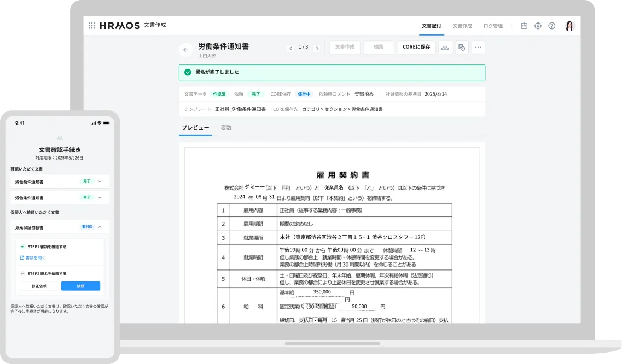The width and height of the screenshot is (622, 364).
Task: Open the apps grid menu beside HRMOS logo
Action: (x=91, y=25)
